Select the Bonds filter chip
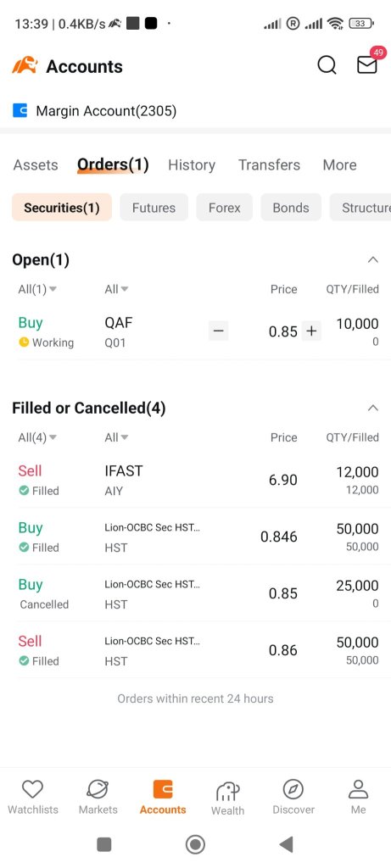The height and width of the screenshot is (868, 391). pos(291,208)
